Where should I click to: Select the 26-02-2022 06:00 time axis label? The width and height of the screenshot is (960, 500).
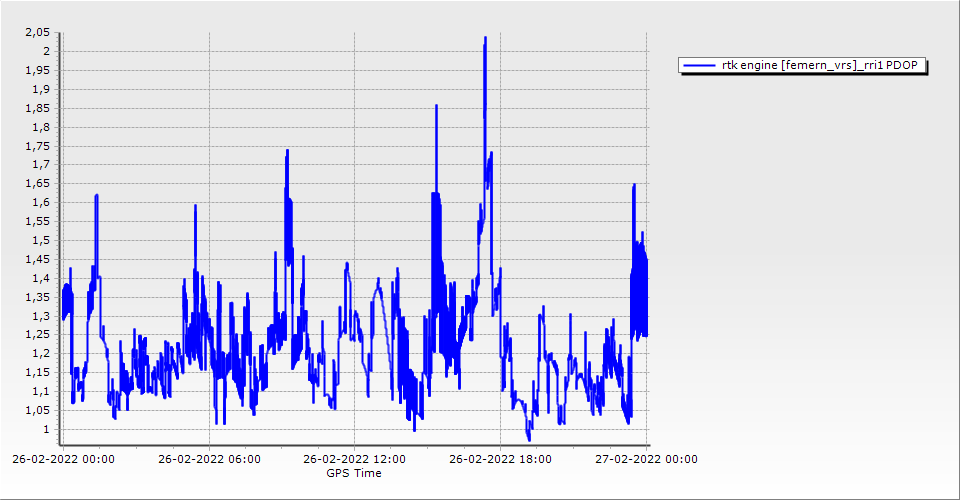[210, 460]
